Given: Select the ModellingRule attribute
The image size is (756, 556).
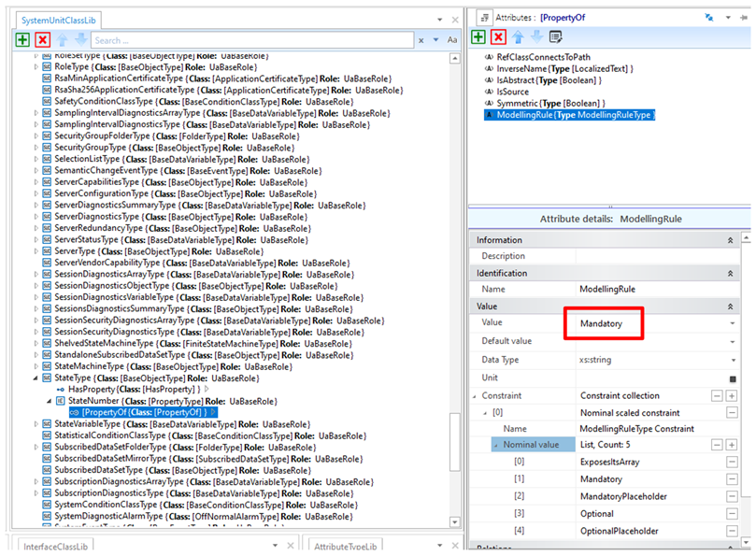Looking at the screenshot, I should [x=569, y=115].
